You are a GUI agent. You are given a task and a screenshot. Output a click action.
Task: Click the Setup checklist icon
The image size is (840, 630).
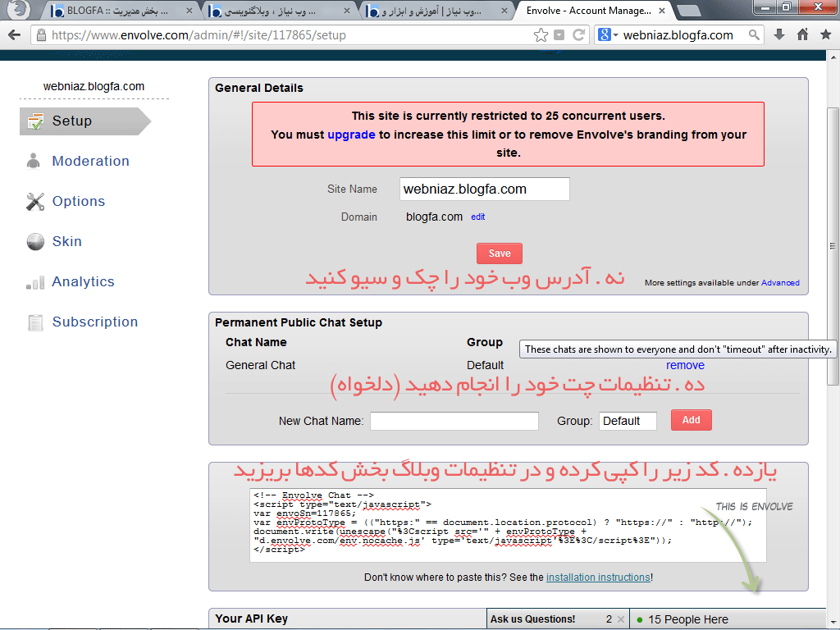(35, 121)
